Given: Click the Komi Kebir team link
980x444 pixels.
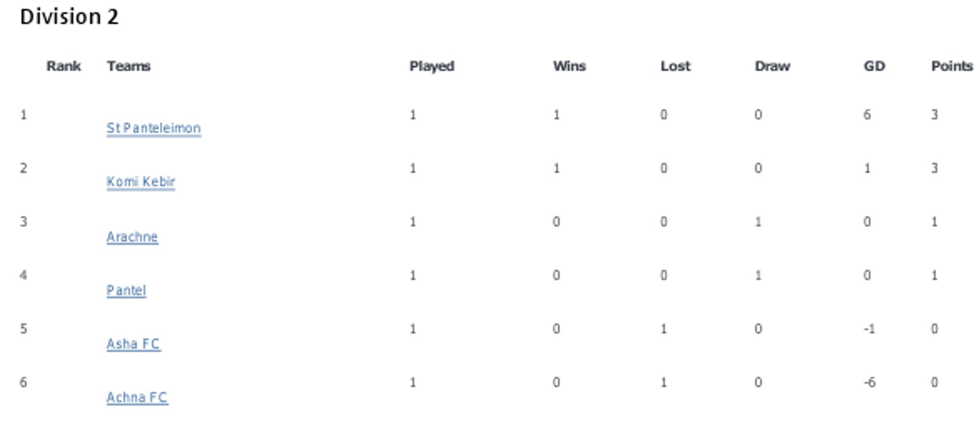Looking at the screenshot, I should 140,181.
